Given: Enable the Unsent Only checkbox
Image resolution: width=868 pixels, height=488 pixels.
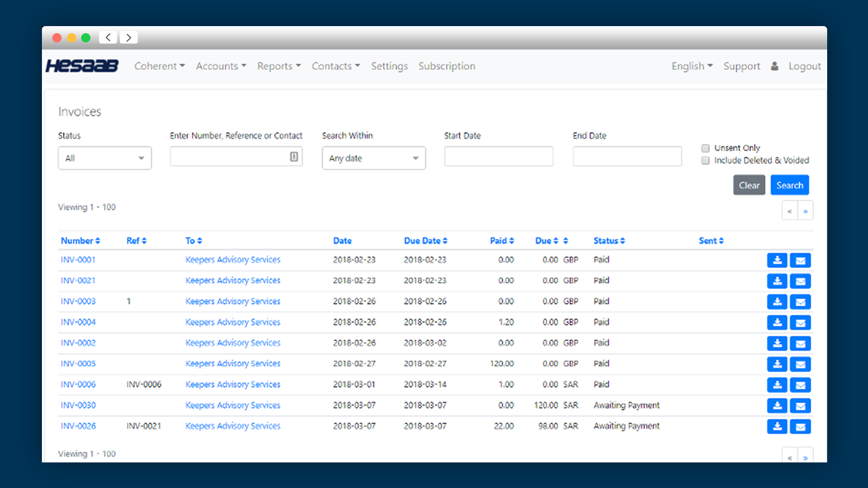Looking at the screenshot, I should pos(705,148).
